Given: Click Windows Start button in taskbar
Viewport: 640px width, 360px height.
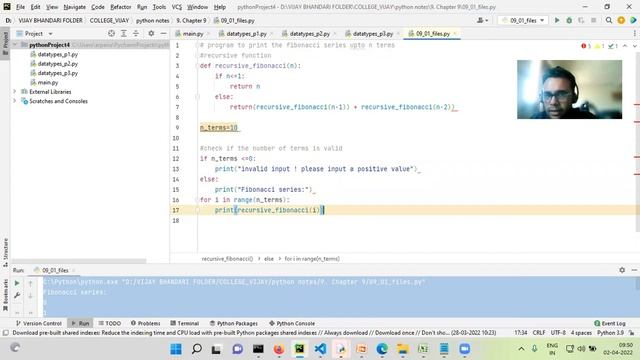Looking at the screenshot, I should point(176,349).
